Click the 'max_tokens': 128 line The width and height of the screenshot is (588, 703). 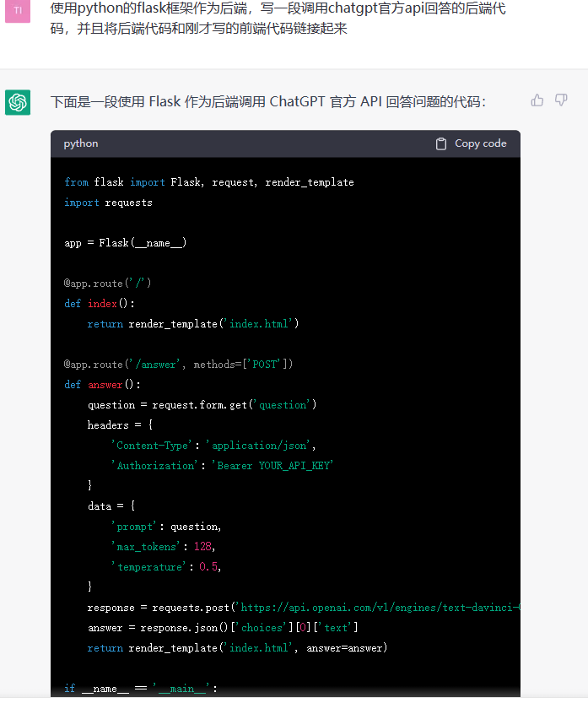[x=163, y=547]
